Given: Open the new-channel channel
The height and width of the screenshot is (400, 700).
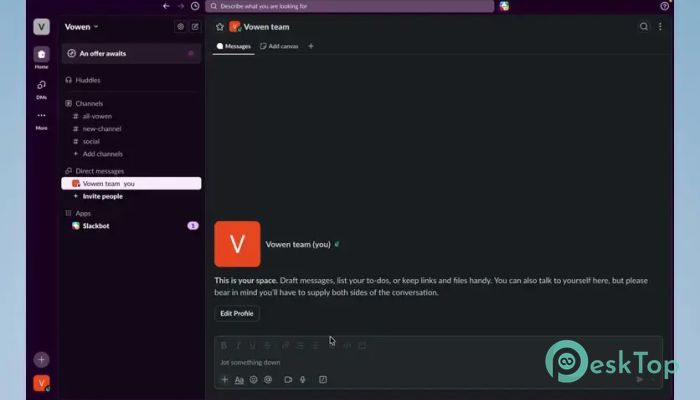Looking at the screenshot, I should (101, 129).
